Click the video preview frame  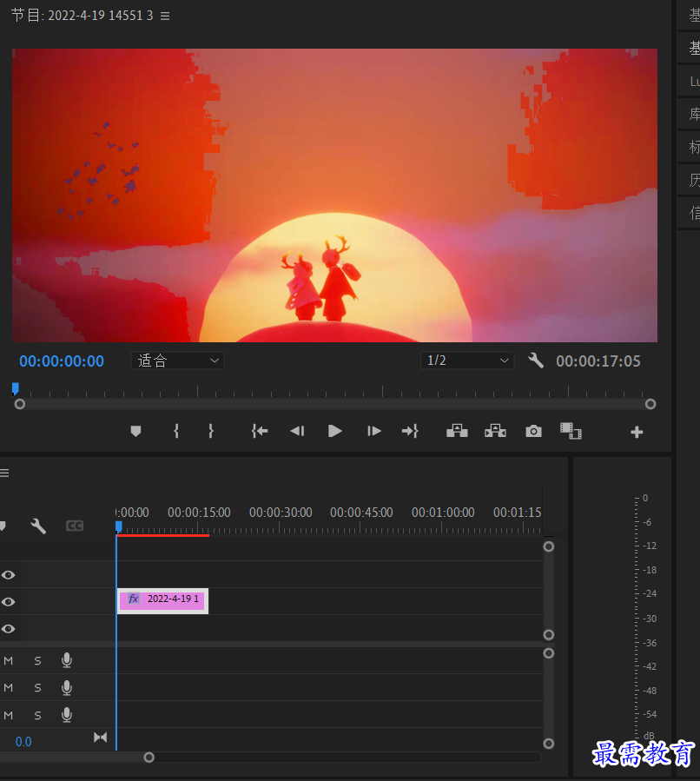[x=334, y=195]
